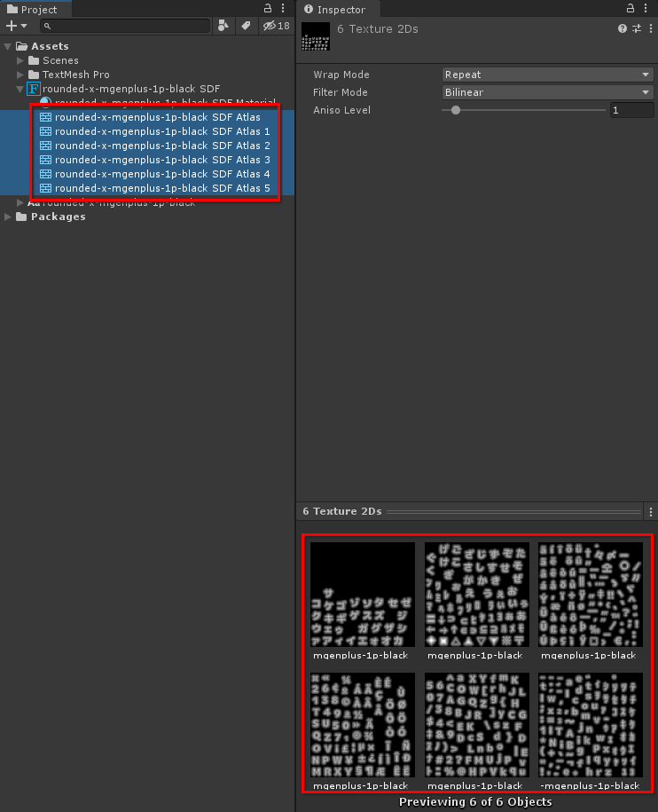Image resolution: width=658 pixels, height=812 pixels.
Task: Select the TextMesh Pro folder
Action: [75, 75]
